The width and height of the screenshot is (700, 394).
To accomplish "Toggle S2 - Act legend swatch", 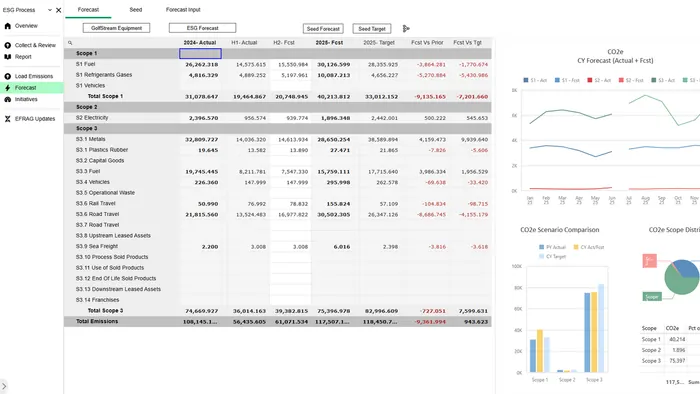I will point(590,80).
